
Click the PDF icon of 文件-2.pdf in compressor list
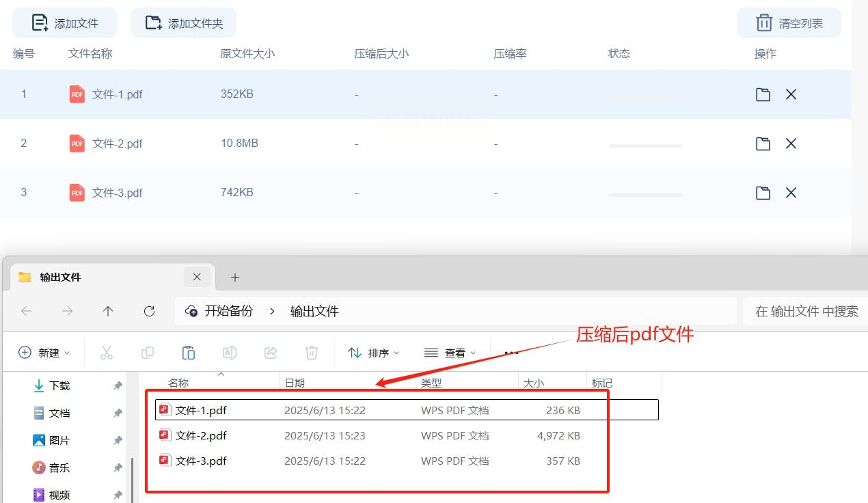pyautogui.click(x=77, y=144)
